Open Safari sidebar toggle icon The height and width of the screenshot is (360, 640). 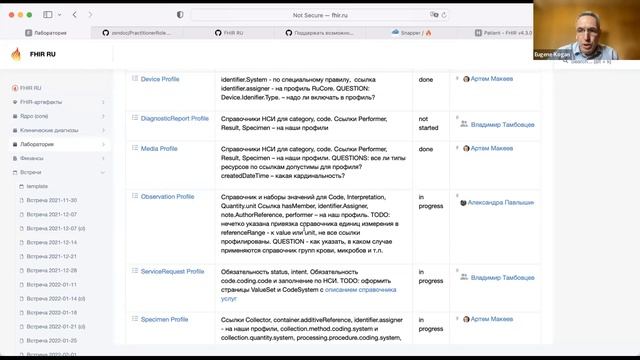(x=48, y=15)
